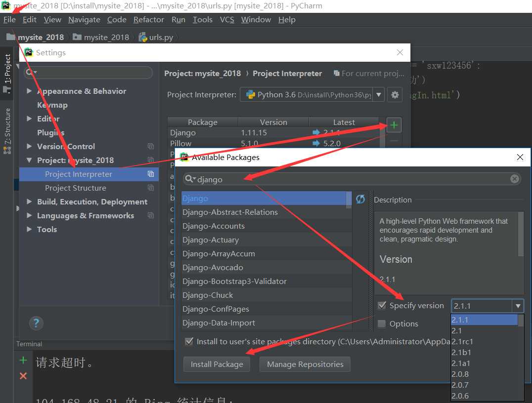Image resolution: width=532 pixels, height=403 pixels.
Task: Expand Languages & Frameworks node
Action: coord(29,215)
